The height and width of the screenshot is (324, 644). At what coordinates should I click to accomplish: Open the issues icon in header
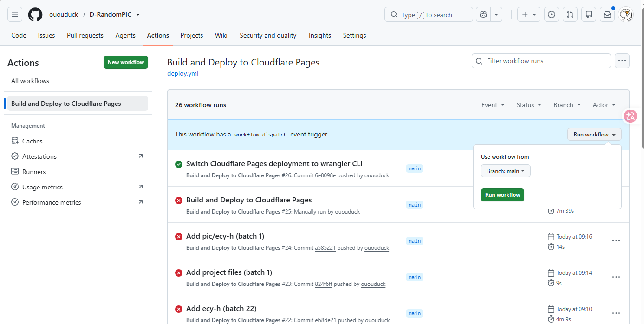tap(552, 14)
